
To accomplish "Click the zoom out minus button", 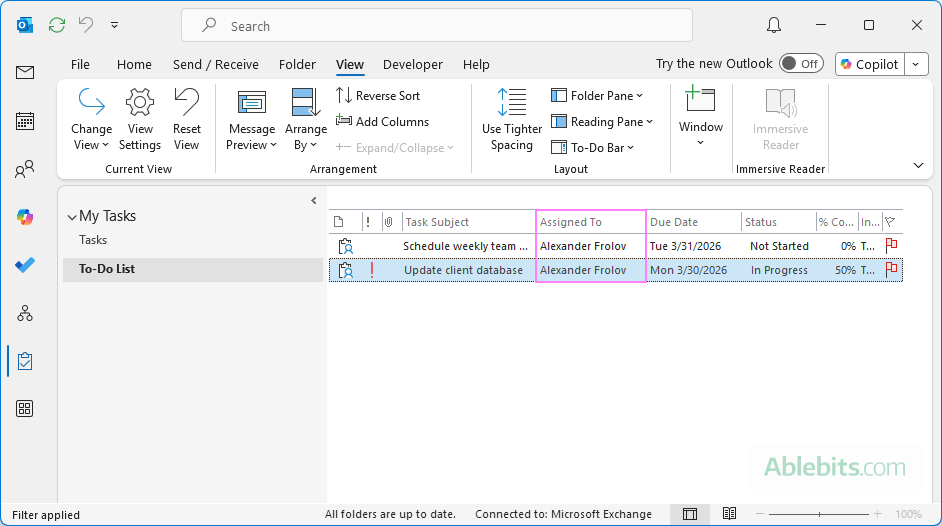I will 760,514.
